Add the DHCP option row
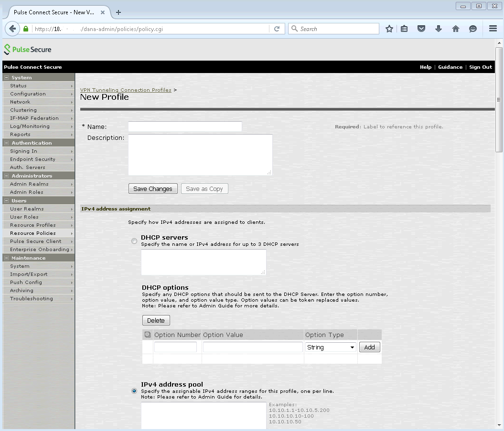The image size is (504, 431). pyautogui.click(x=370, y=347)
